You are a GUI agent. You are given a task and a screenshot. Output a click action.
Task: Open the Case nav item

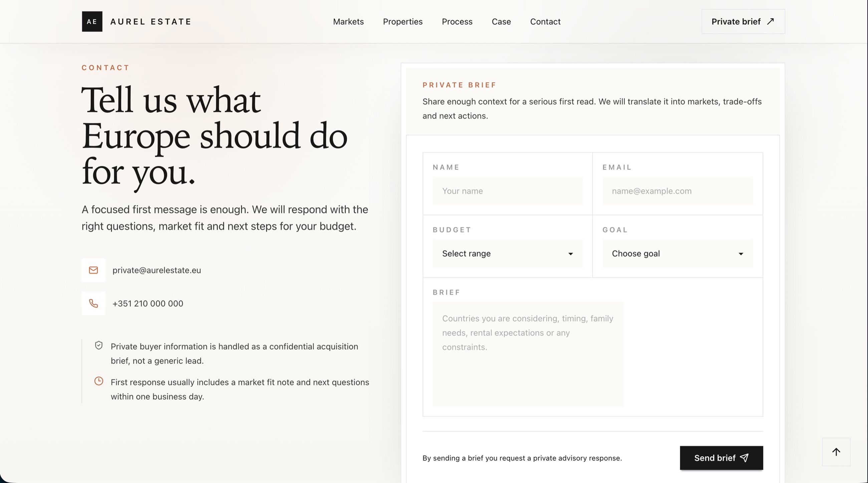(x=501, y=22)
